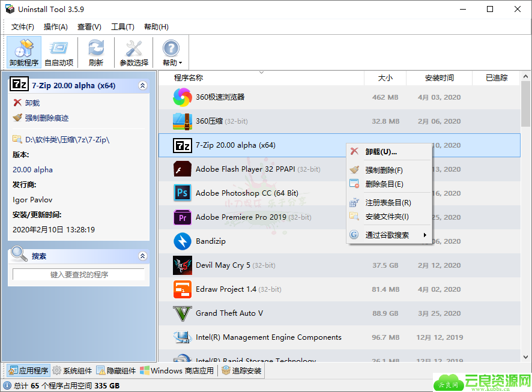
Task: Select the Edraw Project 1.4 icon
Action: [x=183, y=289]
